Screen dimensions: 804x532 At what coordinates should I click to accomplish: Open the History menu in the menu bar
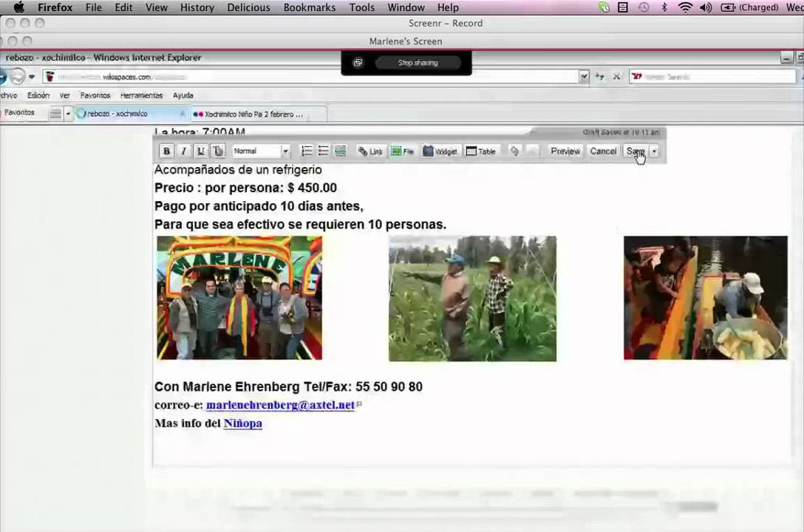coord(197,7)
